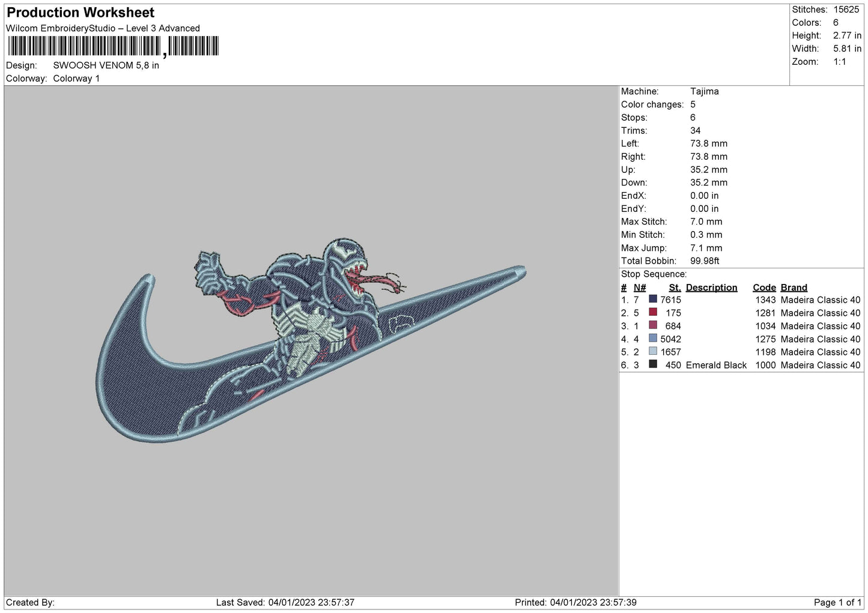
Task: Click the mauve swatch for thread 1034
Action: 652,325
